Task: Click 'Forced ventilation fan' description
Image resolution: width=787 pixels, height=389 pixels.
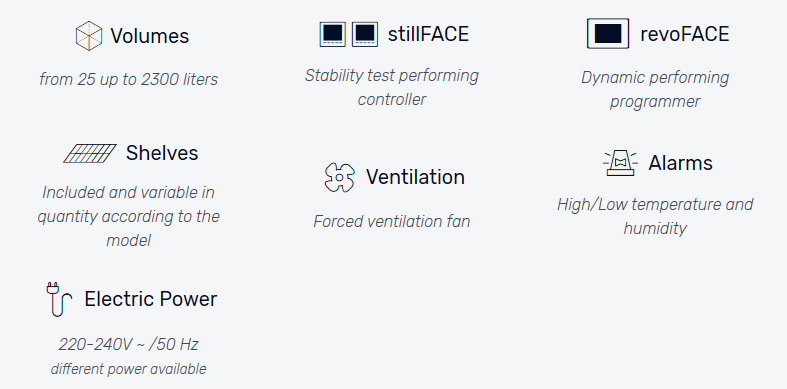Action: pos(391,221)
